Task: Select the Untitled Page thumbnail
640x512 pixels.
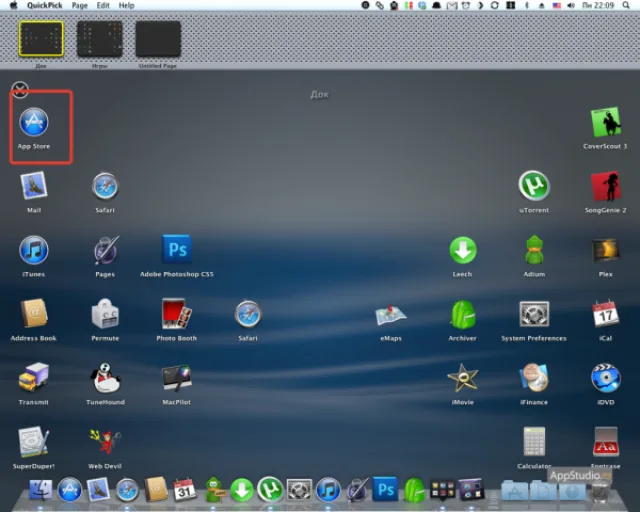Action: [158, 39]
